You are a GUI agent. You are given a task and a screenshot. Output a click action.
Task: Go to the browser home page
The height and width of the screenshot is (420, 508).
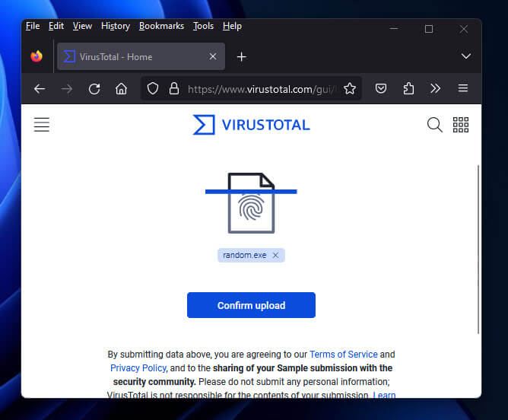[121, 88]
